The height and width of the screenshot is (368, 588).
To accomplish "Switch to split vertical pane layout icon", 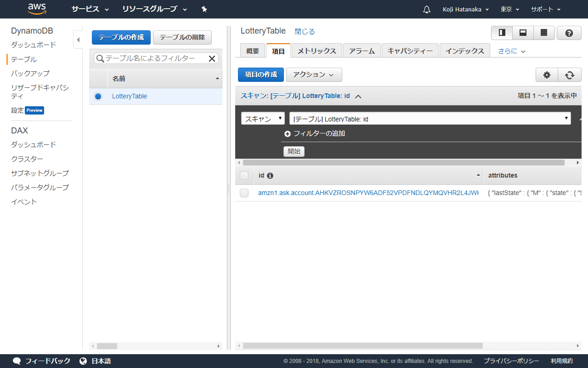I will click(x=502, y=33).
